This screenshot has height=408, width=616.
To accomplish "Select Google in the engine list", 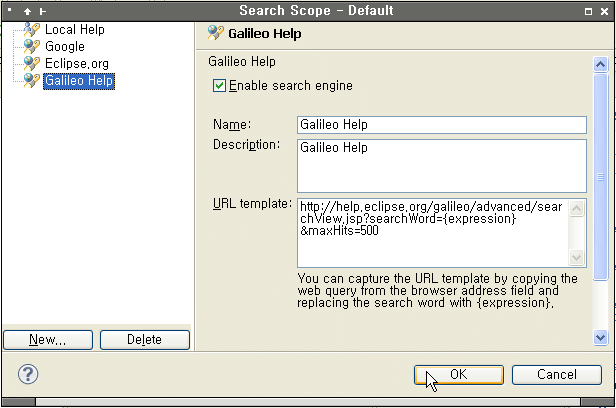I will pyautogui.click(x=65, y=46).
